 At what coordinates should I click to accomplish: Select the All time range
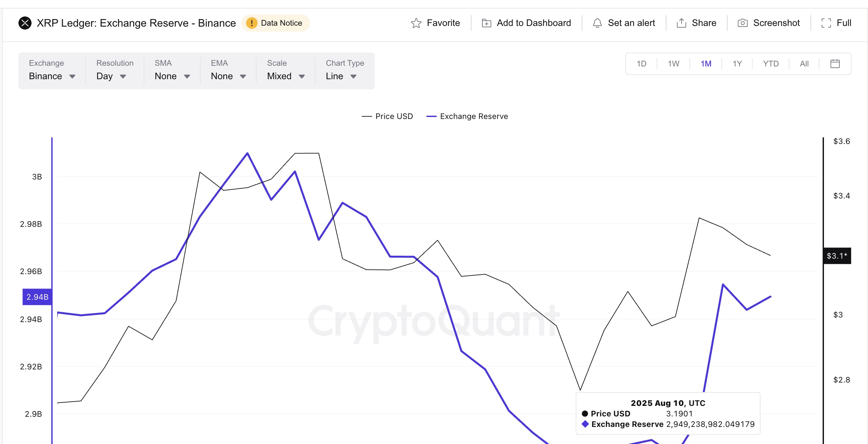[x=804, y=64]
